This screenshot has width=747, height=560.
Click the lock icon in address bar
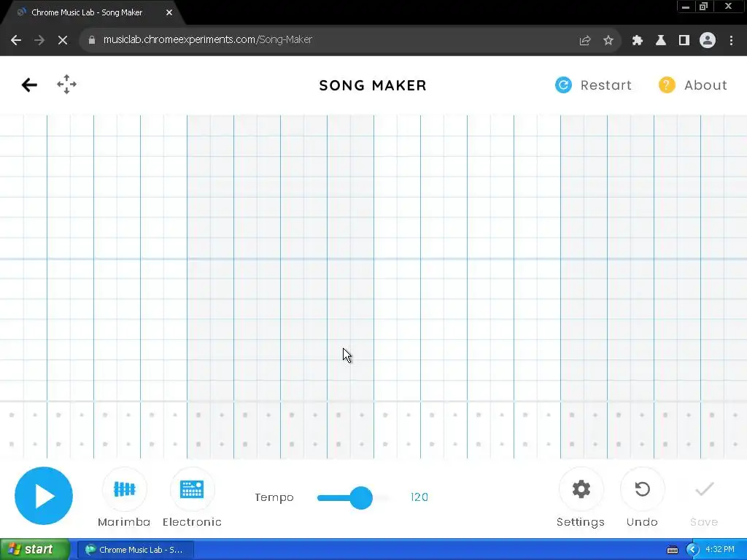click(x=92, y=40)
